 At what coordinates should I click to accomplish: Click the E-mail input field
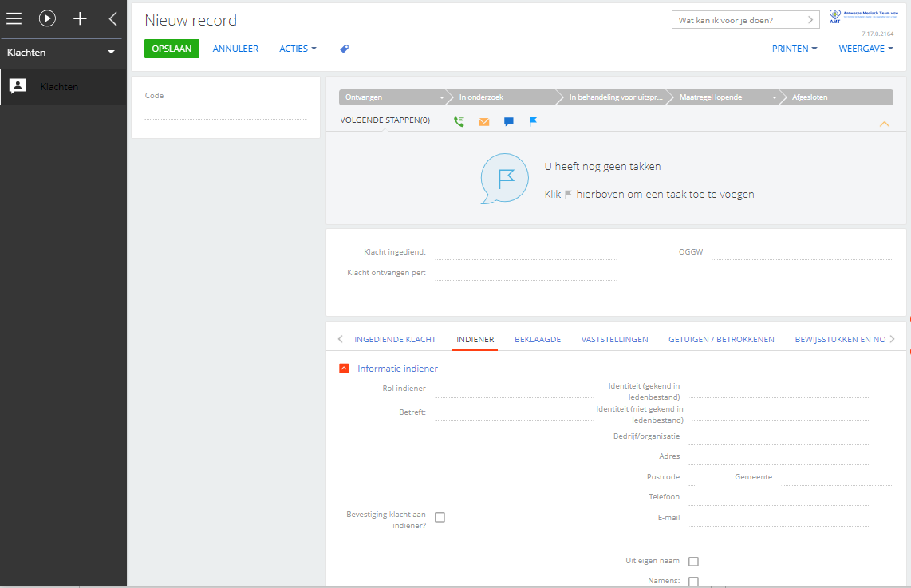click(x=779, y=518)
